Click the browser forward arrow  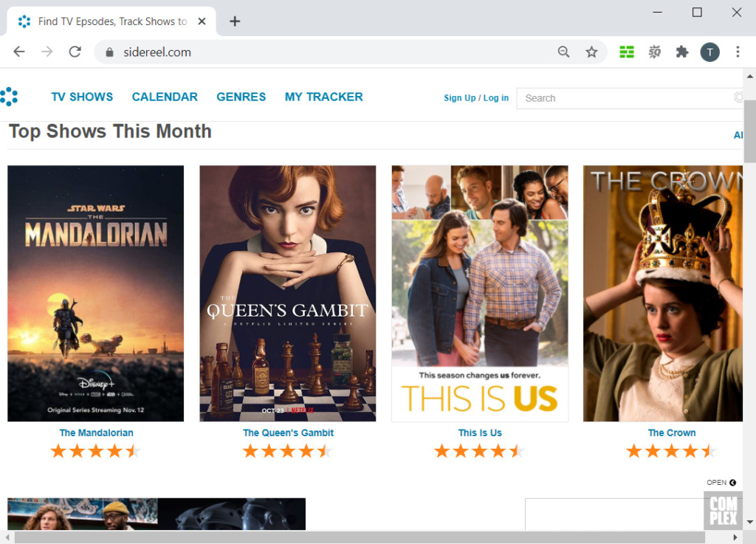[47, 52]
